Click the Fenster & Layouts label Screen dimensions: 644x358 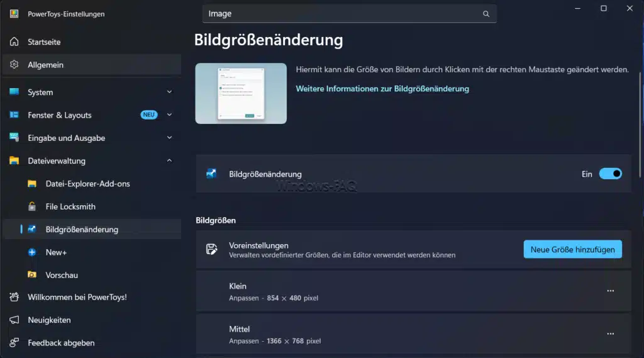point(60,116)
